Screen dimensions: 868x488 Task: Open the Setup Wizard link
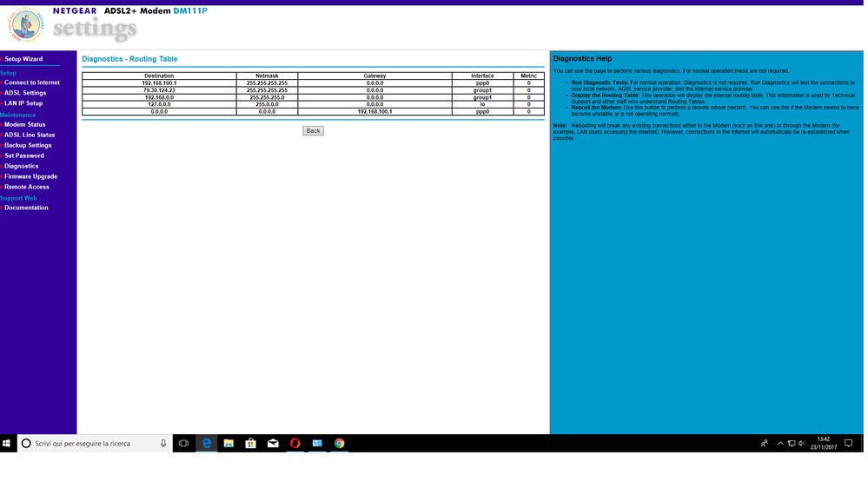23,59
